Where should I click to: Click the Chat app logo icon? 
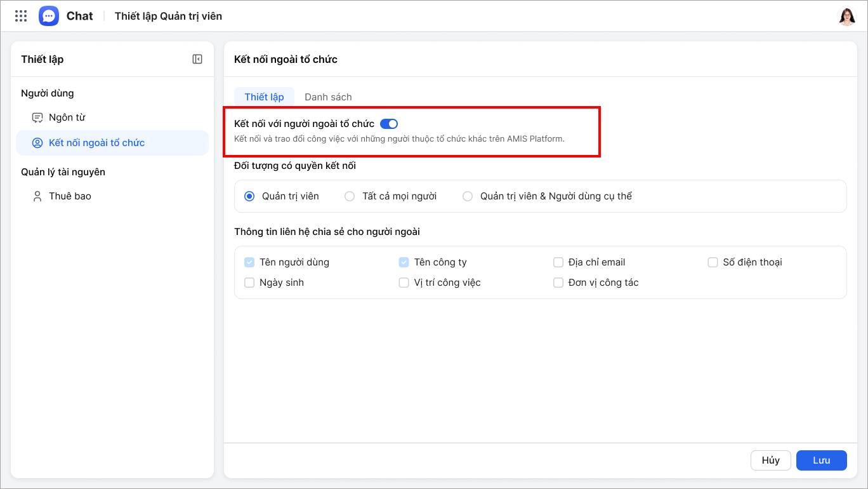click(49, 16)
